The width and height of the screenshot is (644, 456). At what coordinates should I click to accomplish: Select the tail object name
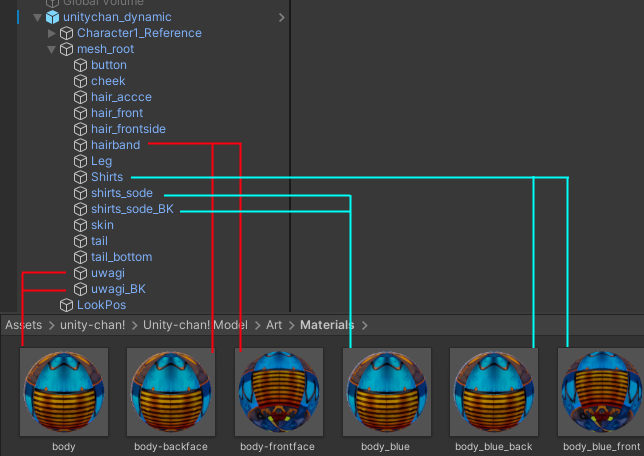click(x=99, y=242)
